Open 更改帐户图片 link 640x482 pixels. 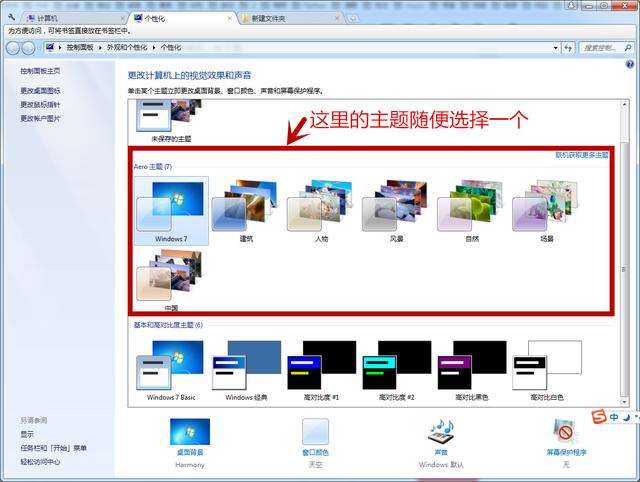tap(40, 118)
